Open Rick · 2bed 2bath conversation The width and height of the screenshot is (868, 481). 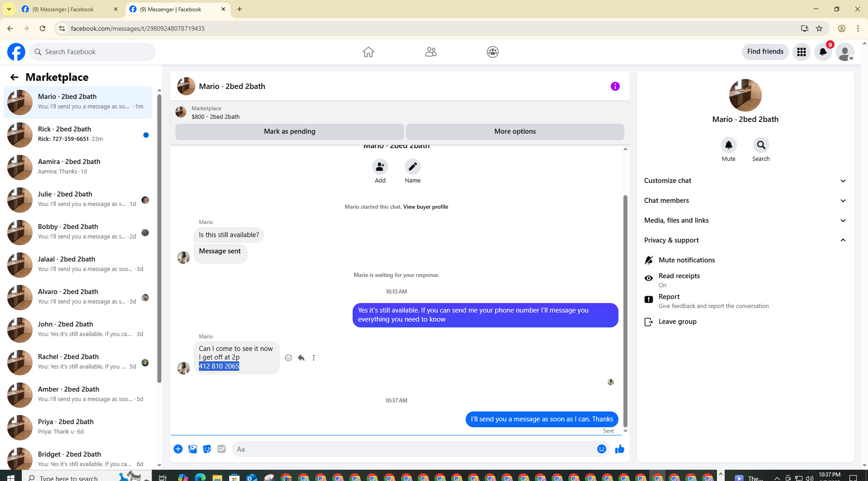pos(78,135)
